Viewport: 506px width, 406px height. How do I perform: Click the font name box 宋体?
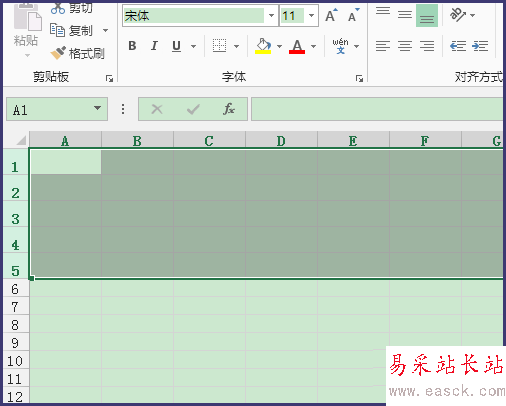point(194,16)
